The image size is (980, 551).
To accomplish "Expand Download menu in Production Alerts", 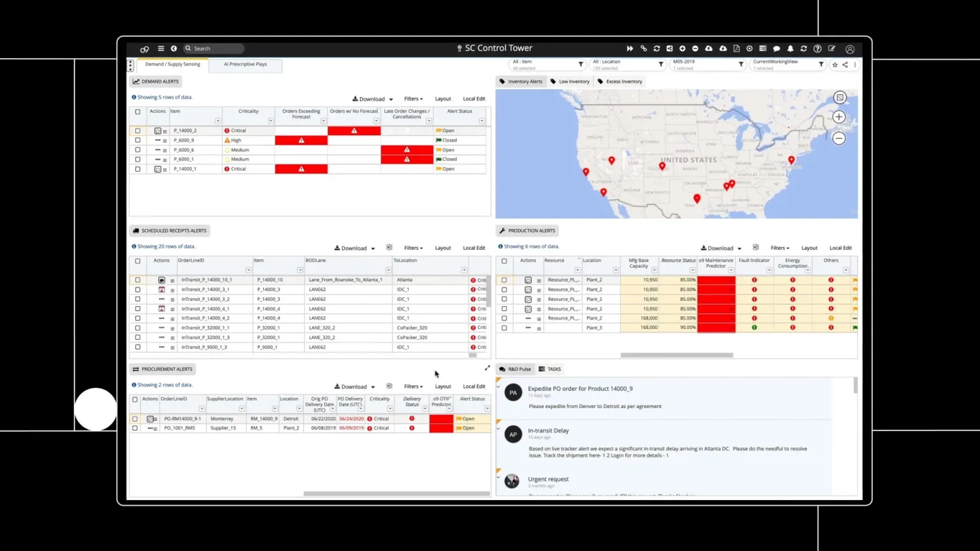I will [x=721, y=248].
